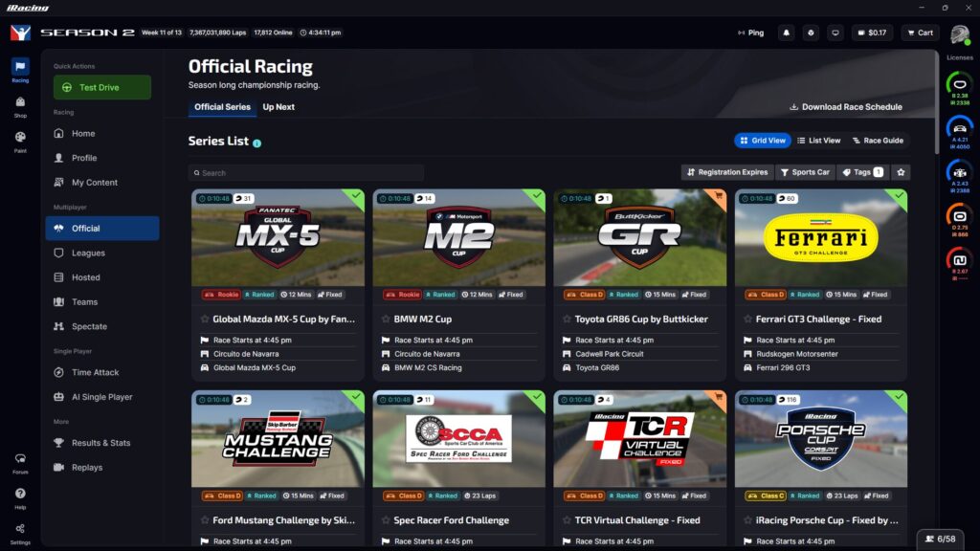Click the 'Cadwell Park Circuit' track text
980x551 pixels.
(610, 354)
